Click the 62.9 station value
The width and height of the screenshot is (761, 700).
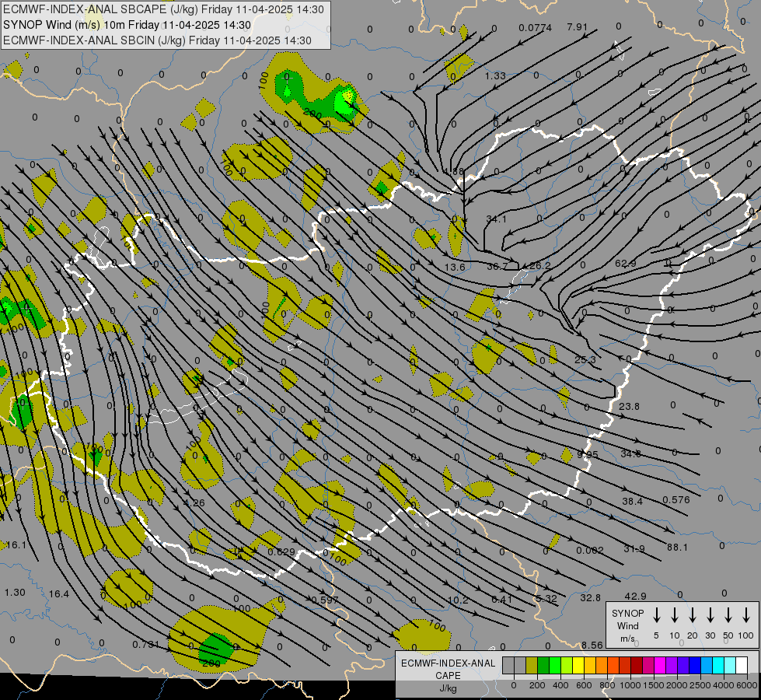point(625,264)
